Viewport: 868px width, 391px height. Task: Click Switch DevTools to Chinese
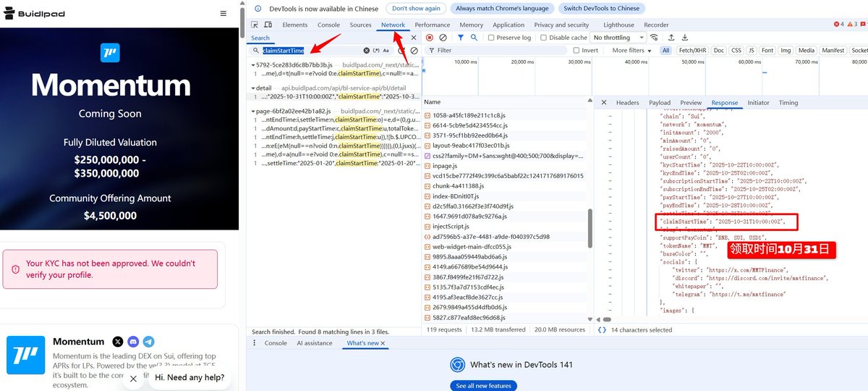pos(602,9)
